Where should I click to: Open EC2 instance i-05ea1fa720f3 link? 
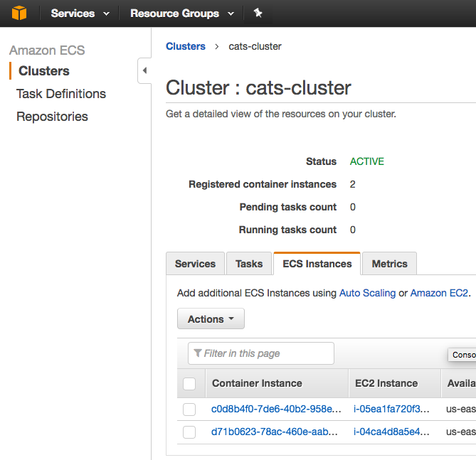(x=391, y=410)
